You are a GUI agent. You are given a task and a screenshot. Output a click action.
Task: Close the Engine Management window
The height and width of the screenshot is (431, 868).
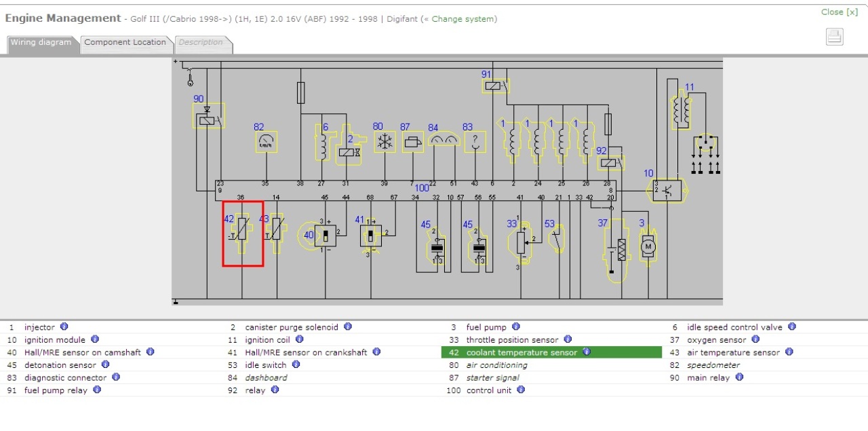[x=839, y=12]
